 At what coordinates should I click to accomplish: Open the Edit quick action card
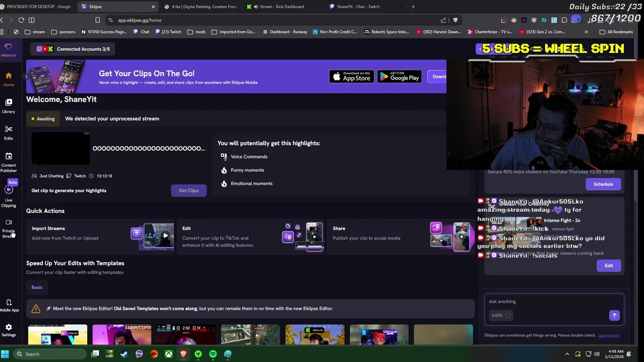[251, 236]
